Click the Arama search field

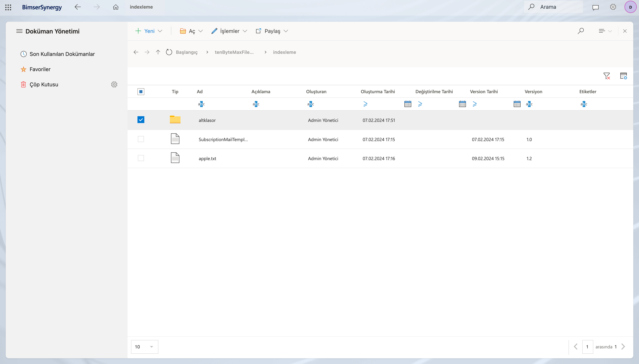click(x=554, y=7)
